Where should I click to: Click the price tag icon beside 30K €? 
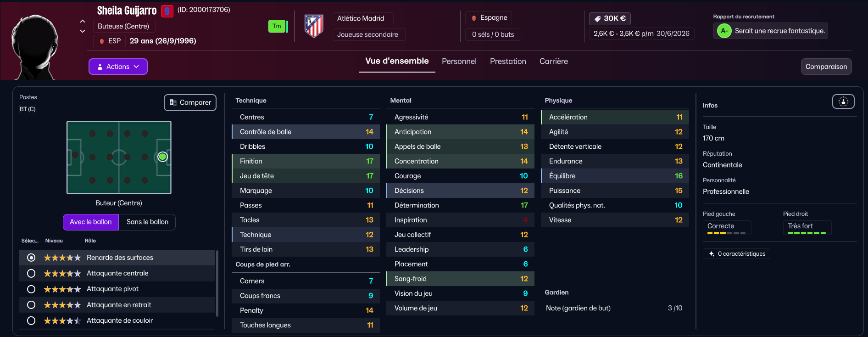tap(597, 19)
